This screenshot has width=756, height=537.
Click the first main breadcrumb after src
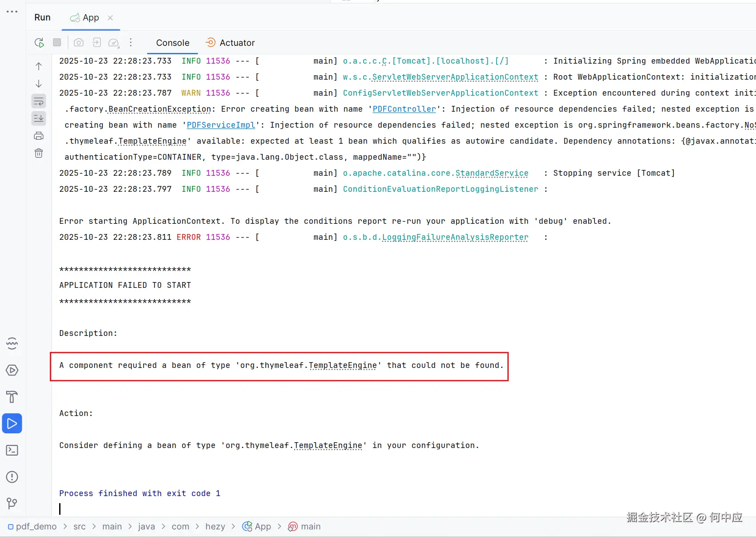tap(112, 526)
